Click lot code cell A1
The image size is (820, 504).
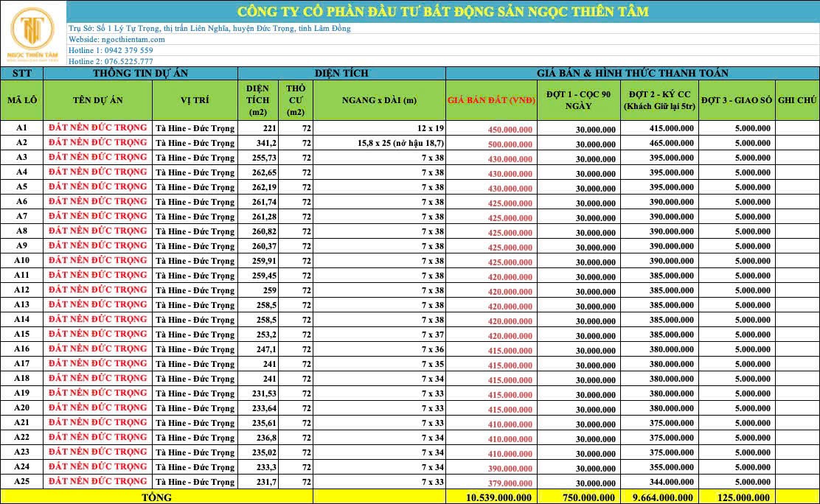click(x=22, y=128)
